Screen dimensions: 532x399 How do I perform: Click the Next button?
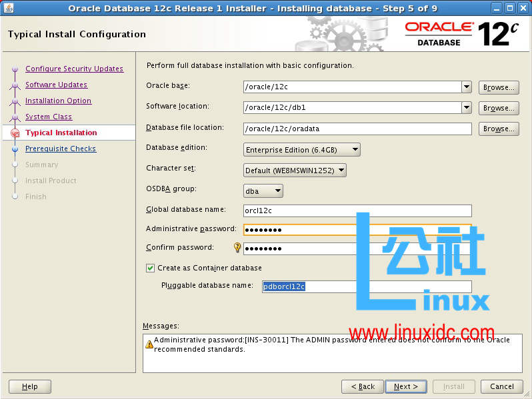tap(406, 386)
